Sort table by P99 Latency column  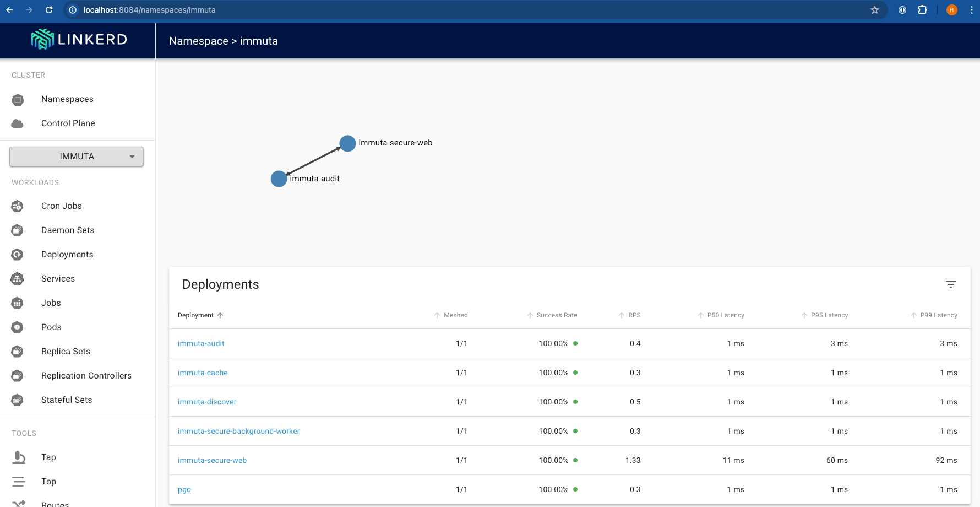938,315
